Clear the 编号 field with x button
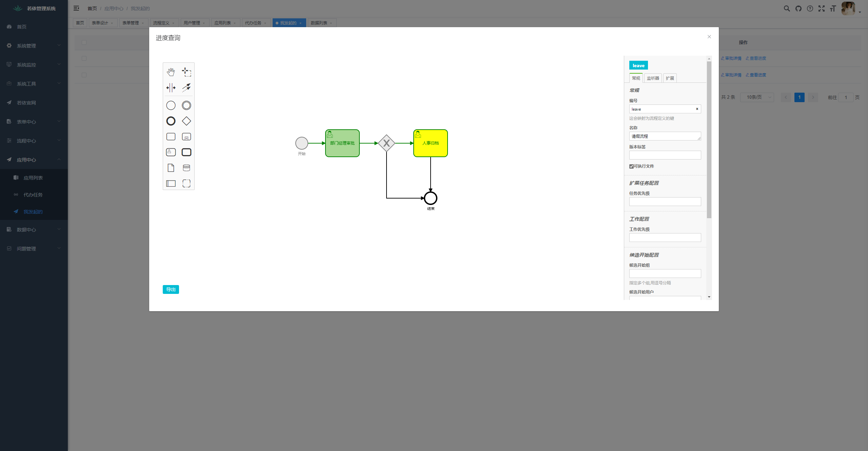 pos(697,109)
